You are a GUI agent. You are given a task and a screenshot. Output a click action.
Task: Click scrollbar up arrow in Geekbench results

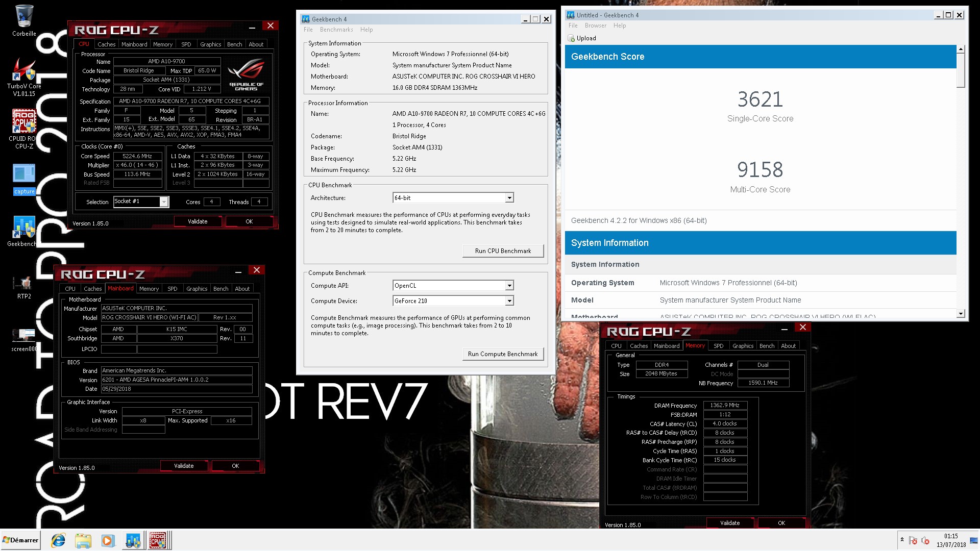coord(961,49)
